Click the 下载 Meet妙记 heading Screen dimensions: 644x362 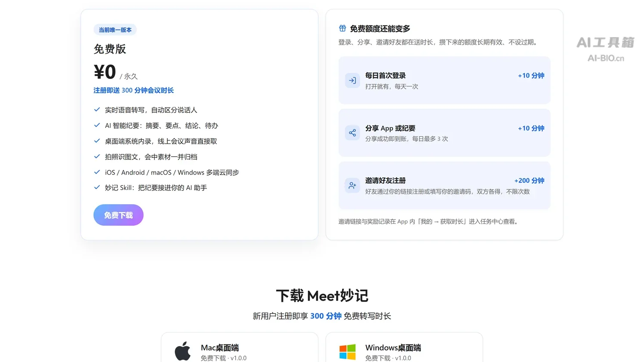(x=322, y=296)
